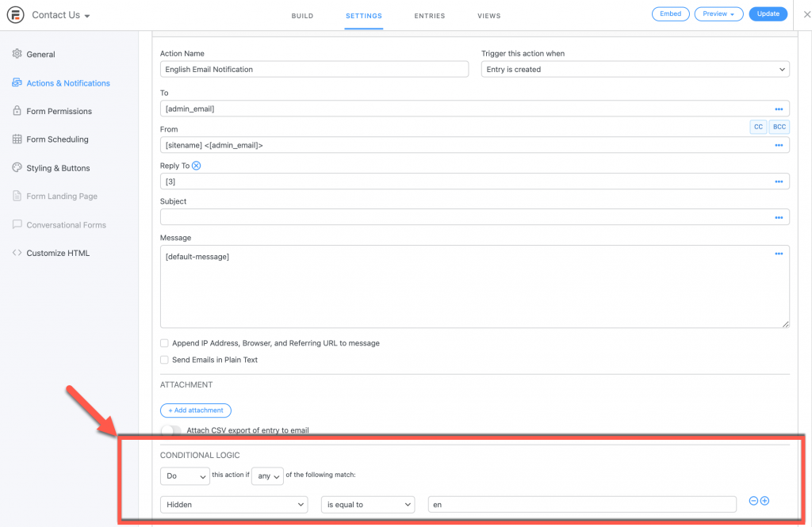Open Conversational Forms settings
The height and width of the screenshot is (527, 812).
pos(67,225)
